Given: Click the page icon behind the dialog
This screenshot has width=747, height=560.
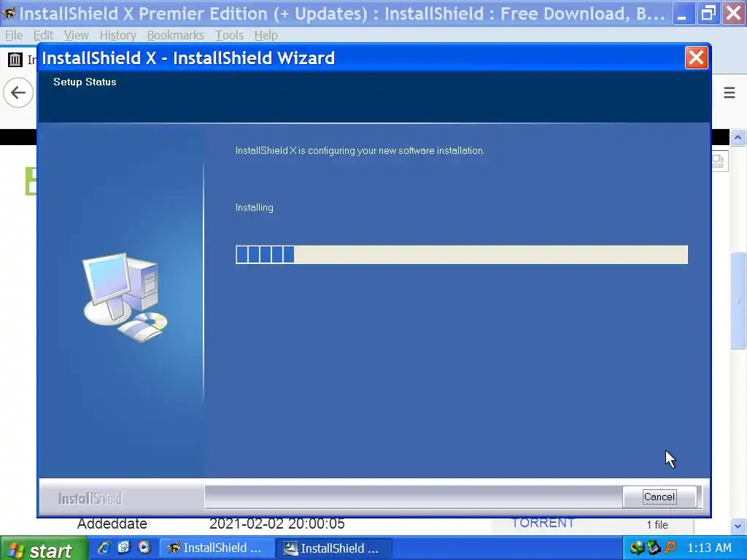Looking at the screenshot, I should click(719, 162).
